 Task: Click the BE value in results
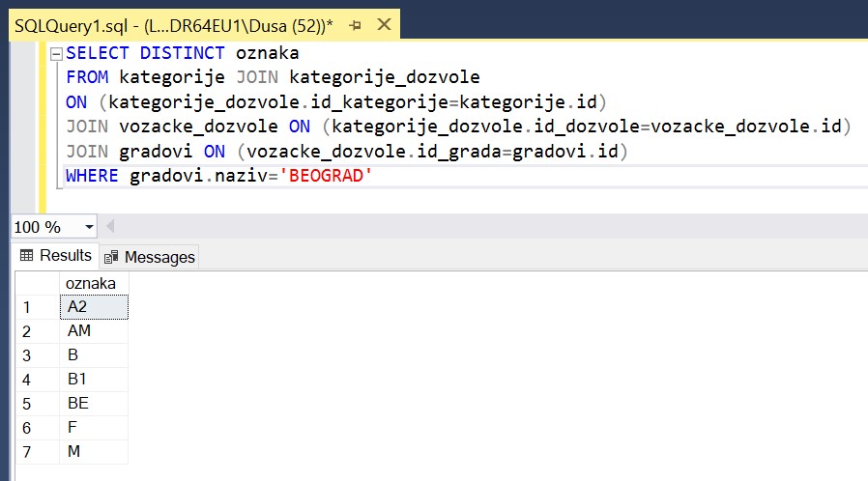(x=93, y=403)
